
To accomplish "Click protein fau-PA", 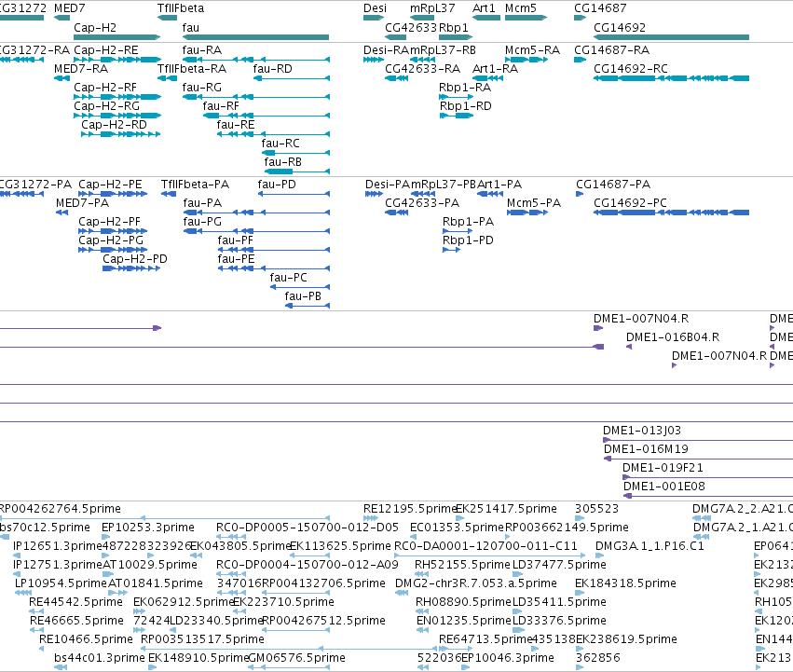I will 256,213.
